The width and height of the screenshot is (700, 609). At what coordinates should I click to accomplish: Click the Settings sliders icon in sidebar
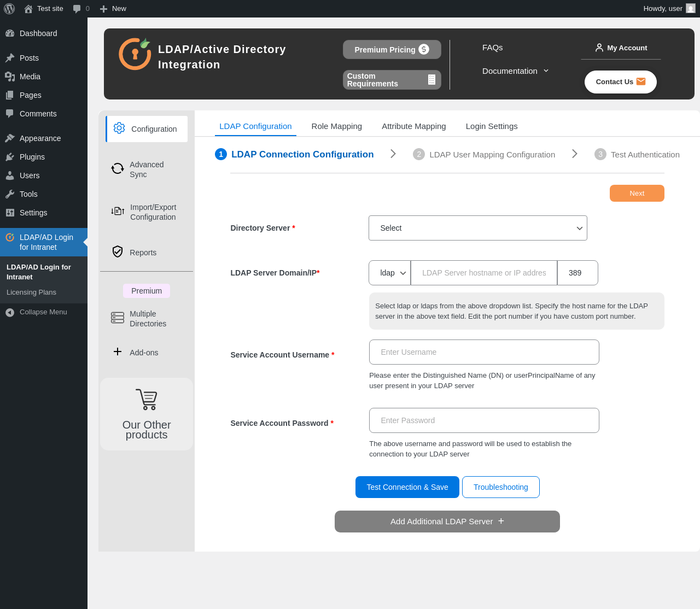tap(10, 213)
